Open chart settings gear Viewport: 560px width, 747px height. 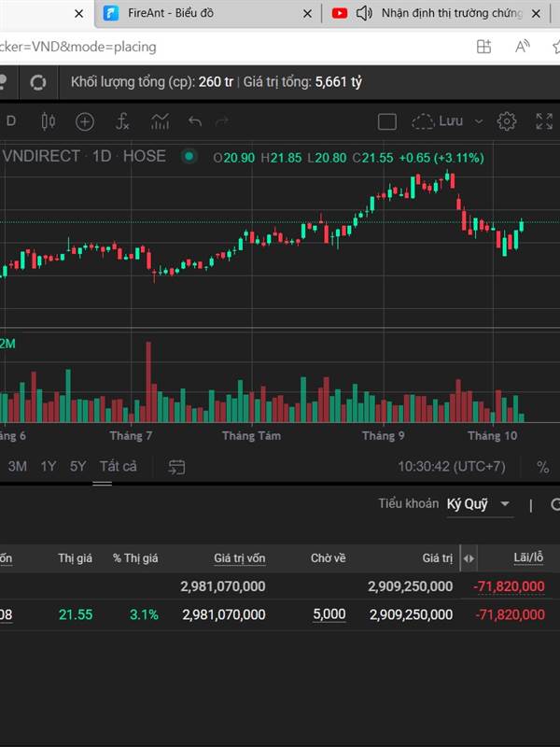click(x=507, y=121)
